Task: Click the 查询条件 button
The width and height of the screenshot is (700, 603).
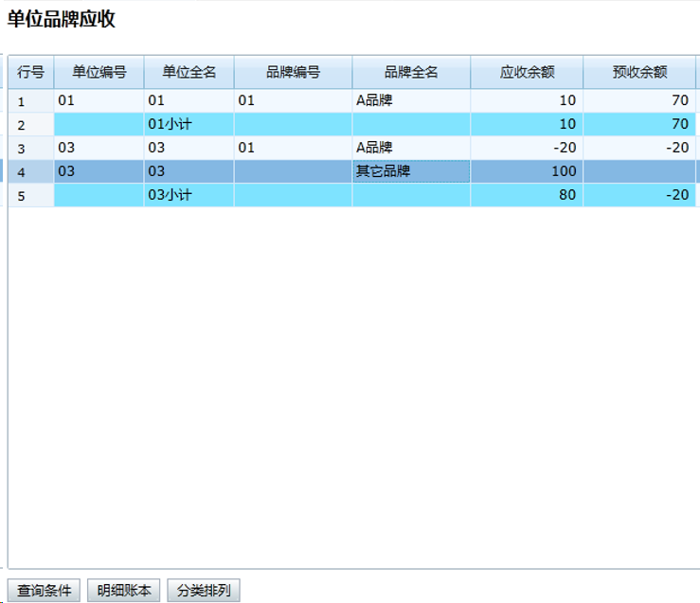Action: tap(44, 591)
